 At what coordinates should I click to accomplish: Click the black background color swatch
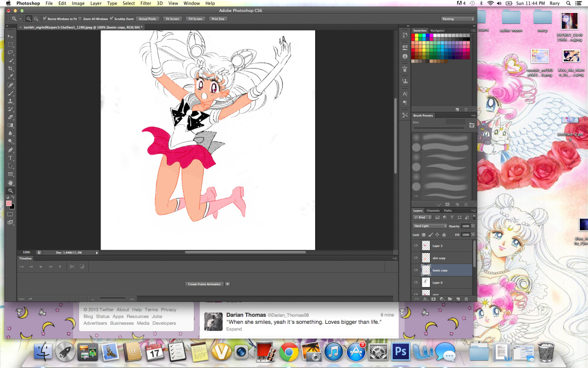coord(12,207)
